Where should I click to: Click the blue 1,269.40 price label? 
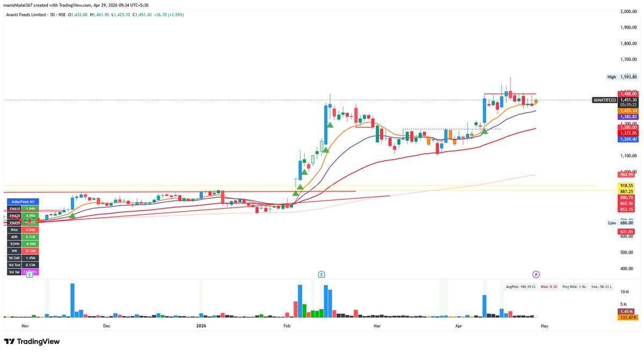(x=629, y=139)
